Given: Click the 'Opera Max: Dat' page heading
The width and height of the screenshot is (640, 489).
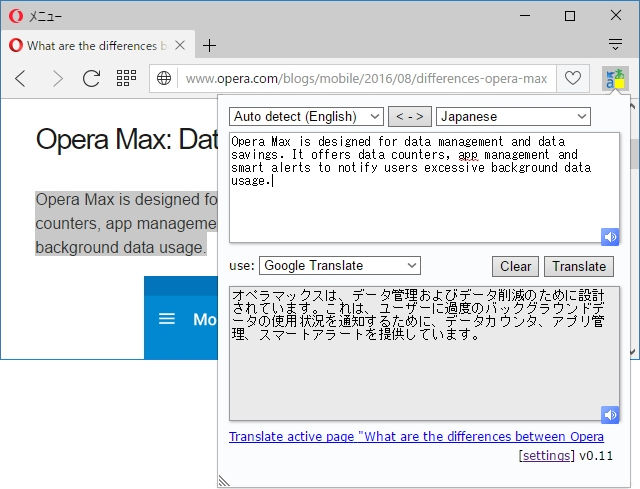Looking at the screenshot, I should point(127,139).
